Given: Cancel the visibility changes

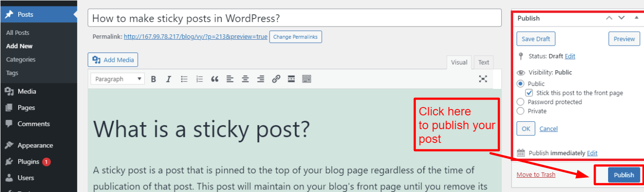Looking at the screenshot, I should click(549, 129).
